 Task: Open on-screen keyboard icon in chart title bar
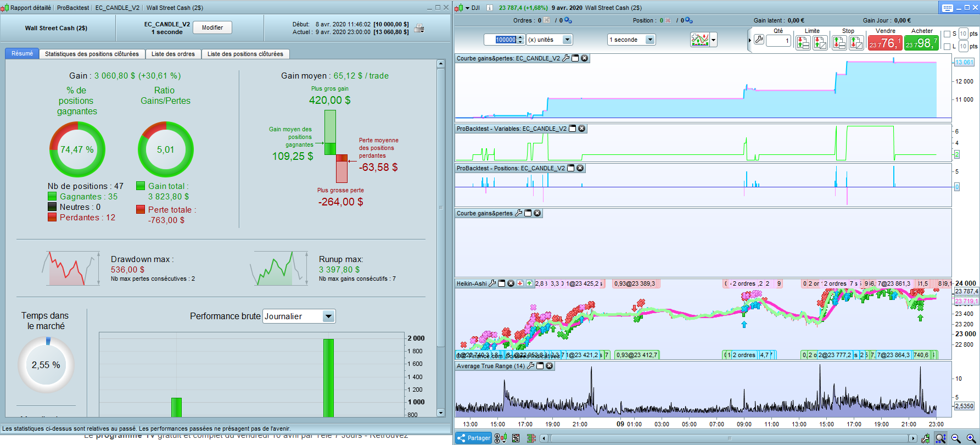(x=948, y=8)
